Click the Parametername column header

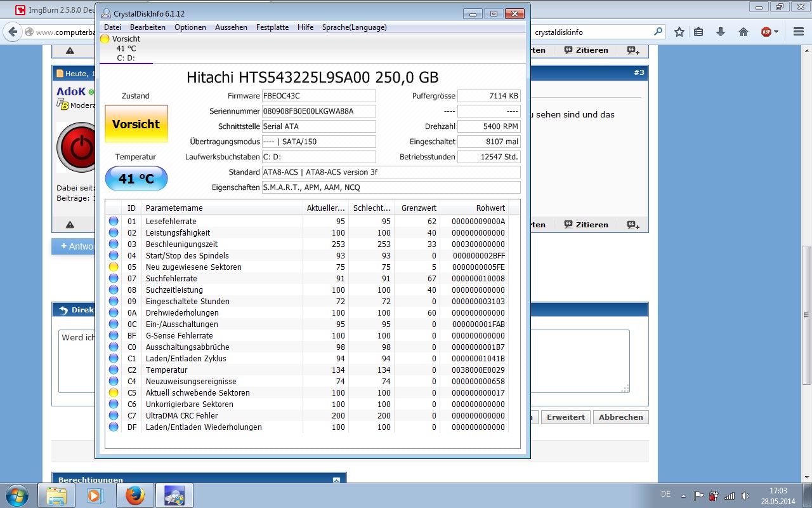click(x=222, y=208)
